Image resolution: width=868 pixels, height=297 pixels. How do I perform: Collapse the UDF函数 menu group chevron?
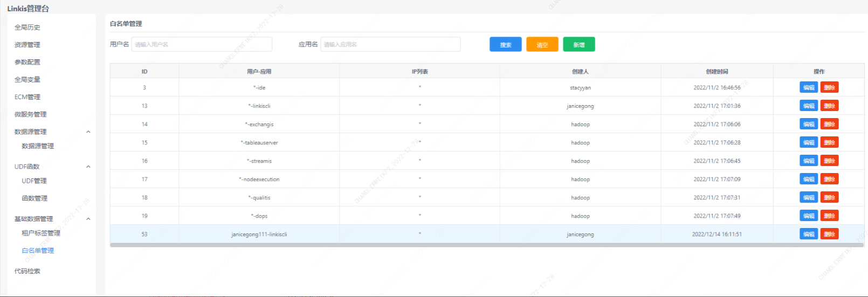(88, 167)
